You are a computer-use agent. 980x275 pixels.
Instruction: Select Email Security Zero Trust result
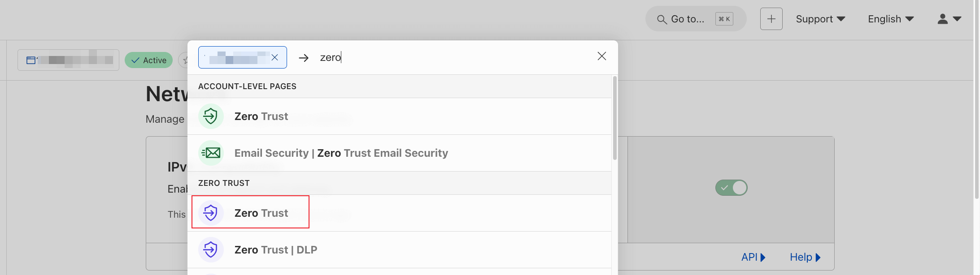(x=399, y=153)
